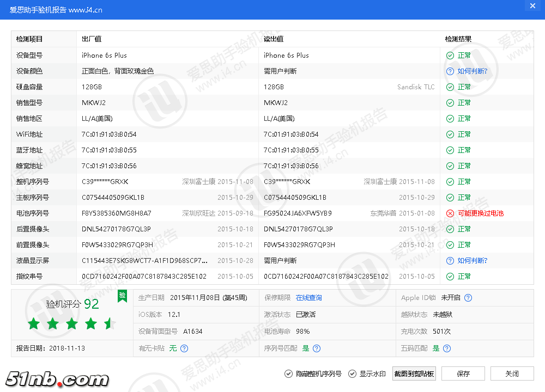Close the report window with X
The width and height of the screenshot is (545, 392).
pos(532,5)
